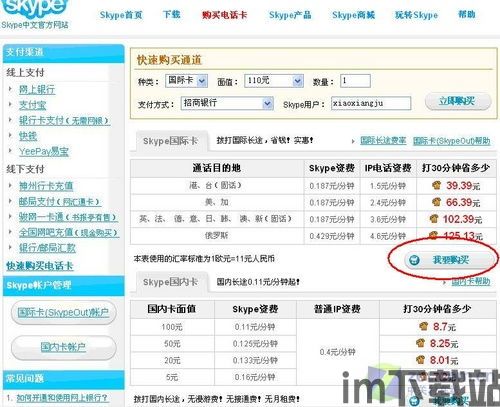Open 银行卡支付(无需网银) link
Screen dimensions: 500x407
[65, 121]
